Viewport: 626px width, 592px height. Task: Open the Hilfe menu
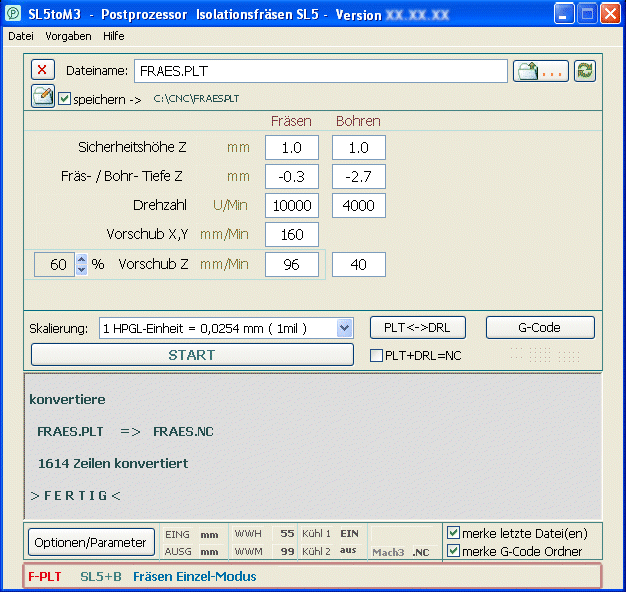[114, 36]
